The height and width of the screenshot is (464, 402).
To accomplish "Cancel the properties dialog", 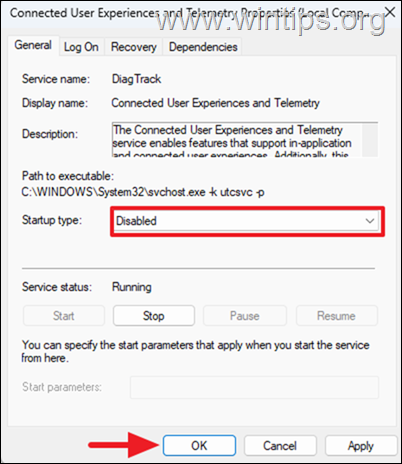I will [280, 446].
